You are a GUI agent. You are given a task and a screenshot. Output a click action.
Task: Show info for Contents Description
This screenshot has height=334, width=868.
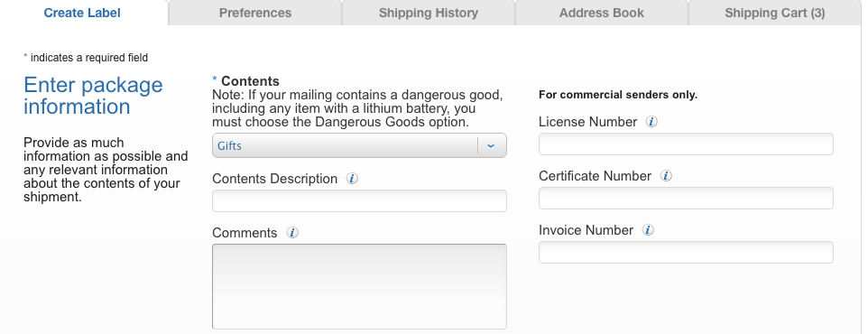point(352,179)
